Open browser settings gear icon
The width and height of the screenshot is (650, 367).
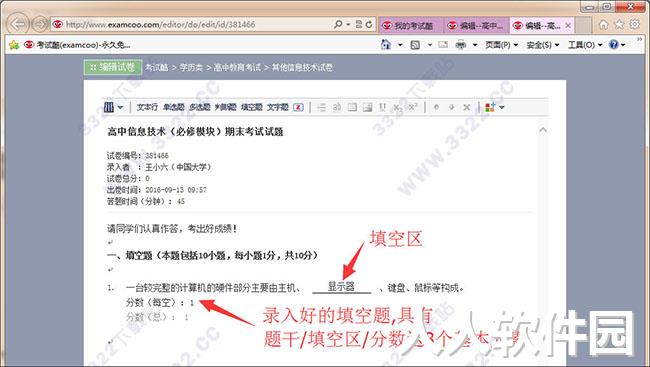[x=635, y=24]
